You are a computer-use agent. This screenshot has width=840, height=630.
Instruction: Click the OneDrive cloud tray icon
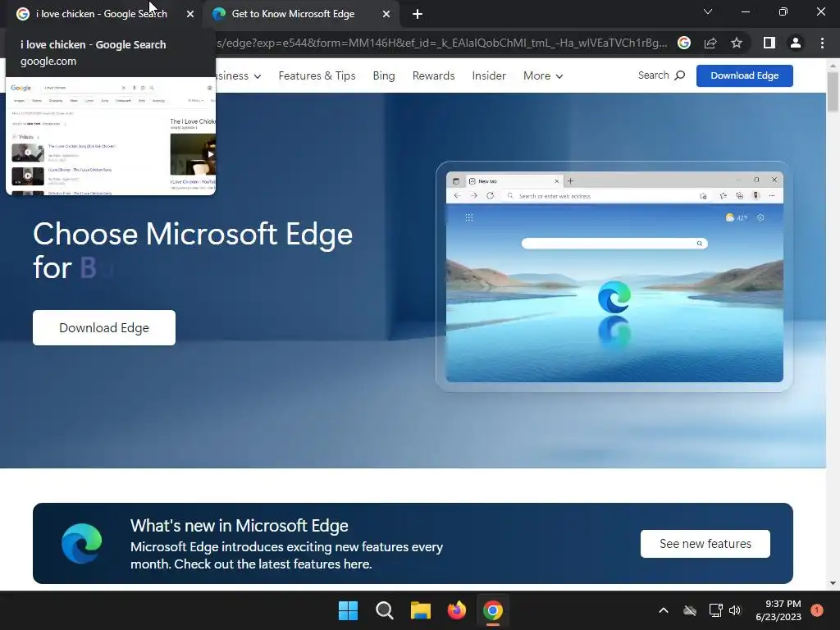pyautogui.click(x=690, y=610)
